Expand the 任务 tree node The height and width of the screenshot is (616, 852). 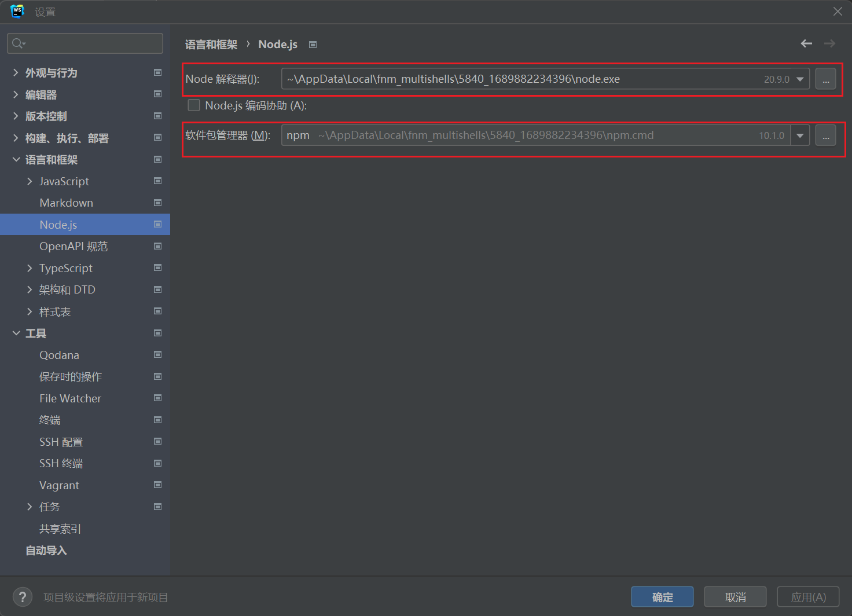pos(30,507)
